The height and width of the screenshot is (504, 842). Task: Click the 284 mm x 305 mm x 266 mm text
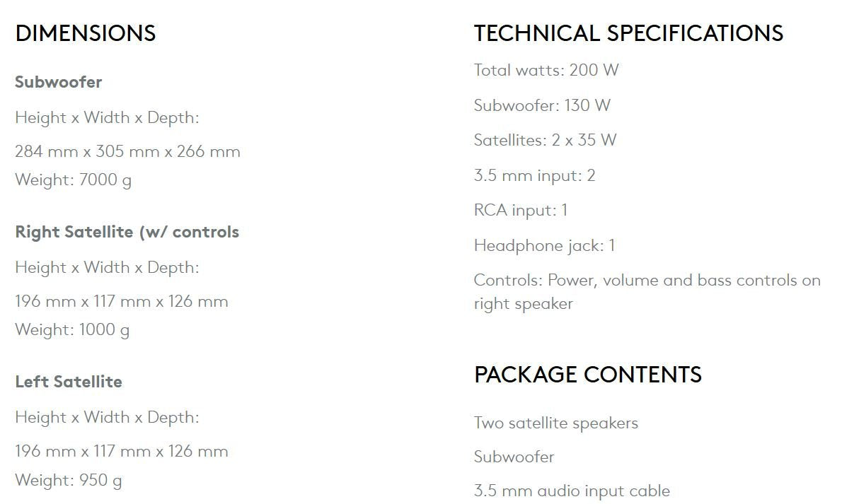[128, 151]
